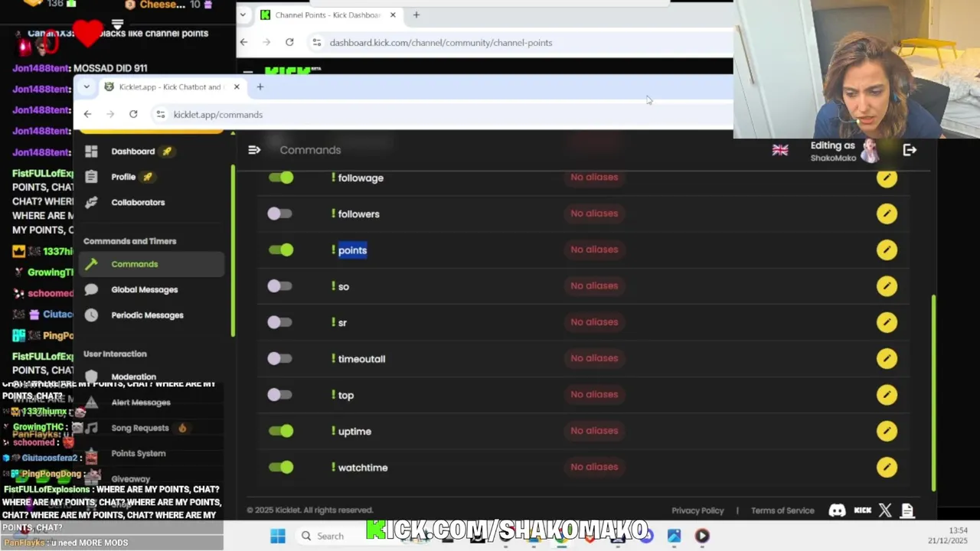Edit the sr command using pencil icon
Screen dimensions: 980x551
tap(887, 322)
